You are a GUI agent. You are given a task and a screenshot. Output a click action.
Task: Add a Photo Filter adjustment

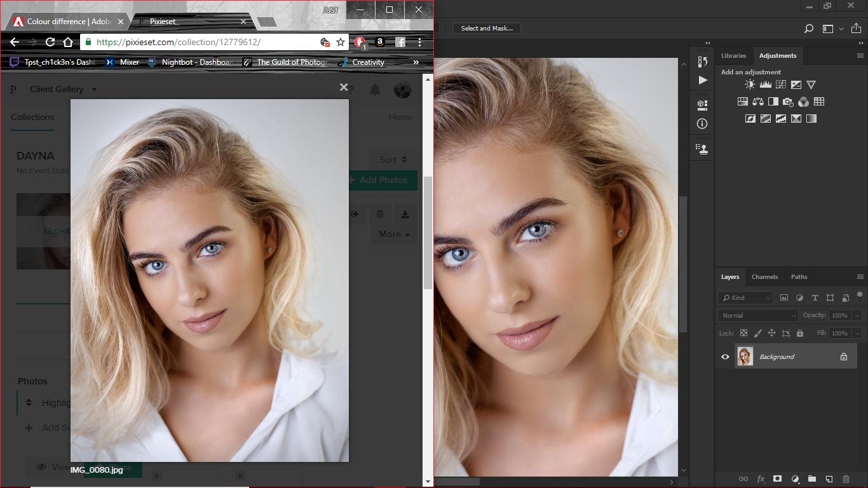(x=789, y=102)
